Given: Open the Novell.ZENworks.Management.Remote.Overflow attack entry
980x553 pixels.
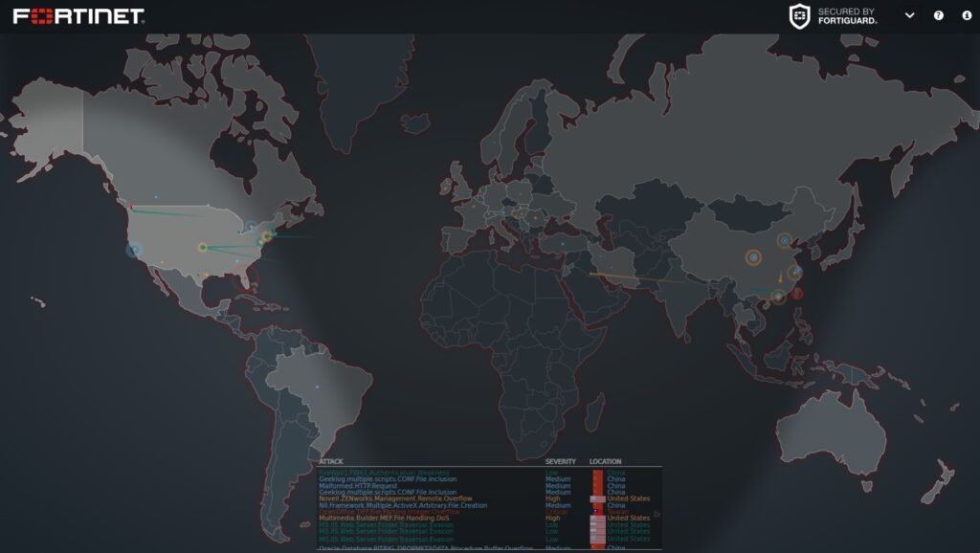Looking at the screenshot, I should pyautogui.click(x=395, y=498).
